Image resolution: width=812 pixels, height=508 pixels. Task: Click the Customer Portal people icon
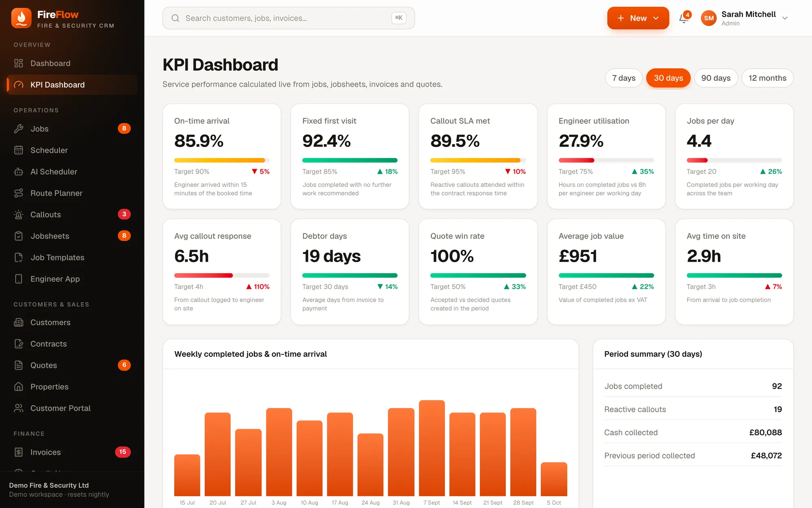point(19,408)
